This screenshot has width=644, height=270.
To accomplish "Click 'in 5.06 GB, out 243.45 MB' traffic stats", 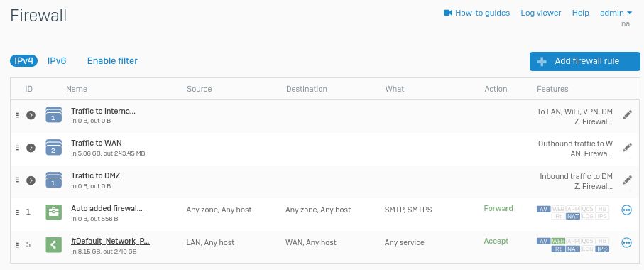I will 108,153.
